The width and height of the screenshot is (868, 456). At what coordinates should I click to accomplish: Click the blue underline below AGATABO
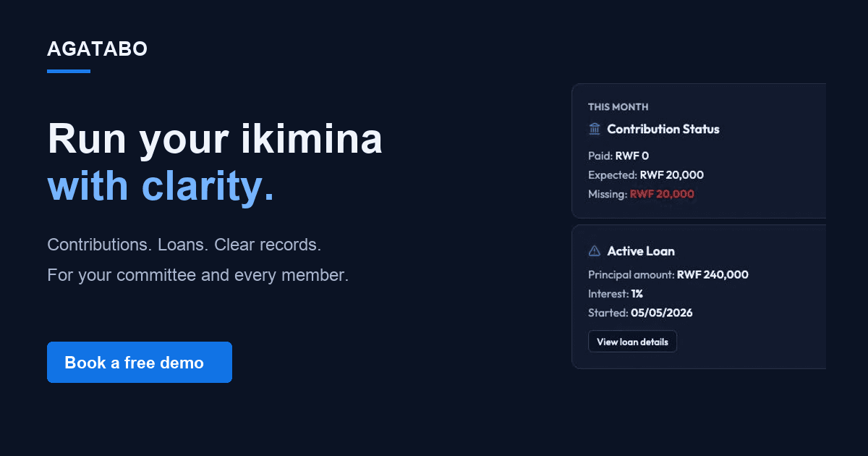(x=69, y=71)
